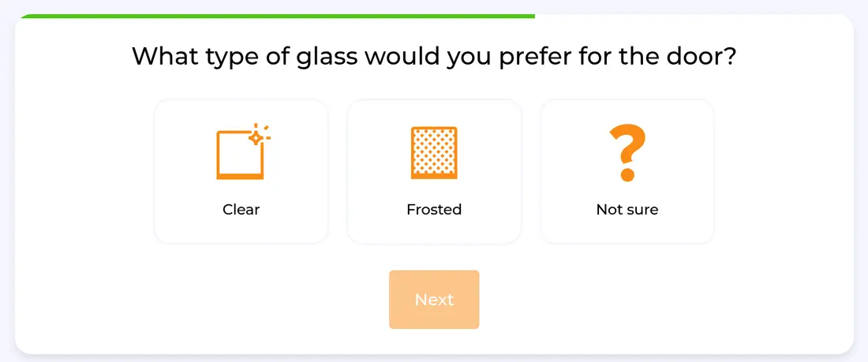The image size is (868, 362).
Task: Click the "Next" text on the button
Action: [434, 300]
